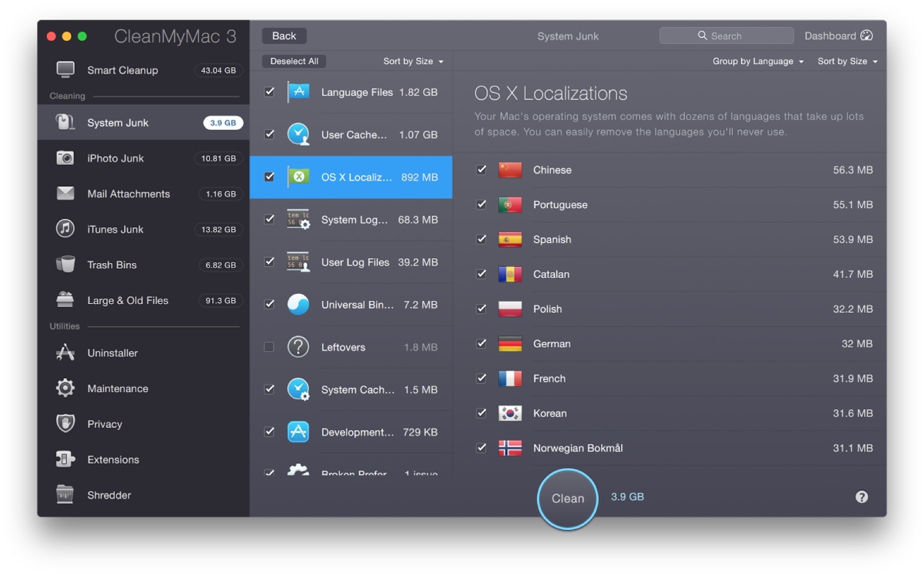Uncheck the Universal Binaries checkbox
924x574 pixels.
click(x=270, y=305)
